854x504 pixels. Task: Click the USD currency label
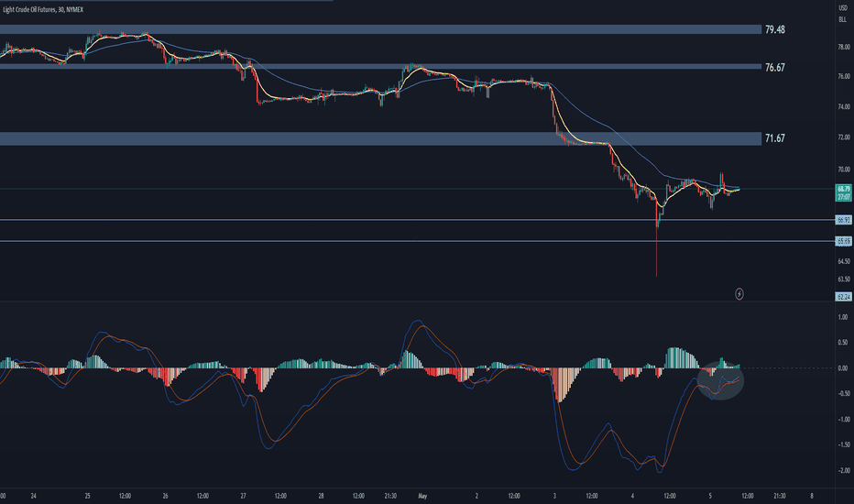[x=843, y=9]
